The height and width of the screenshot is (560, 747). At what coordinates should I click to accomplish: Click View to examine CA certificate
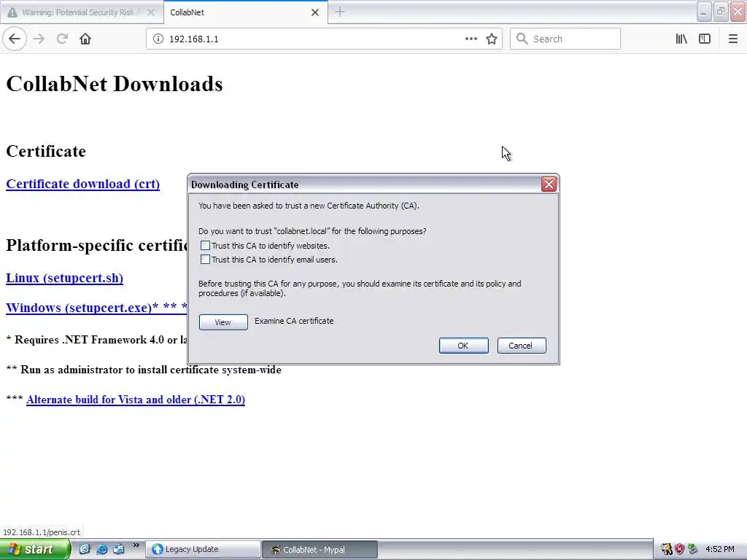coord(223,322)
